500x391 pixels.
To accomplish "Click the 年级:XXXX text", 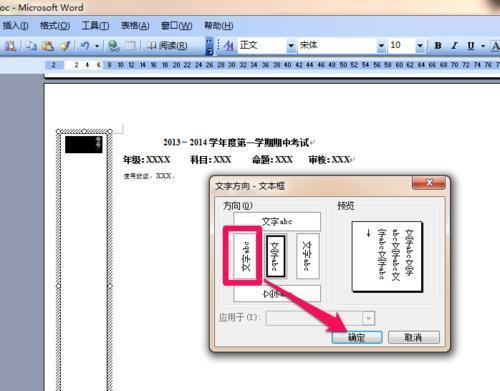I will coord(147,160).
